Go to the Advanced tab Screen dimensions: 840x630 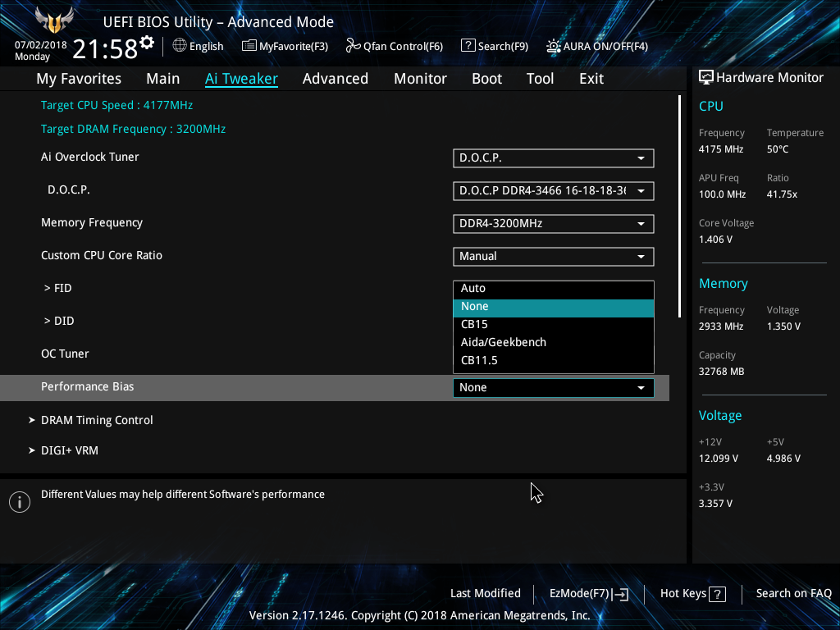336,79
